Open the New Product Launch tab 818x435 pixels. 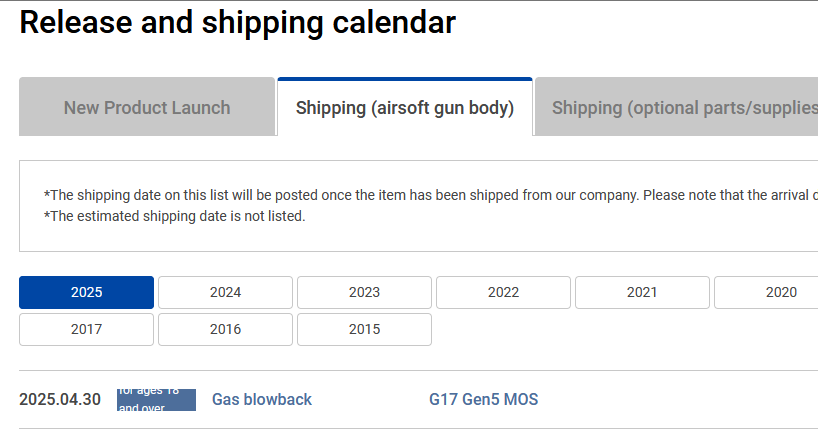(147, 107)
